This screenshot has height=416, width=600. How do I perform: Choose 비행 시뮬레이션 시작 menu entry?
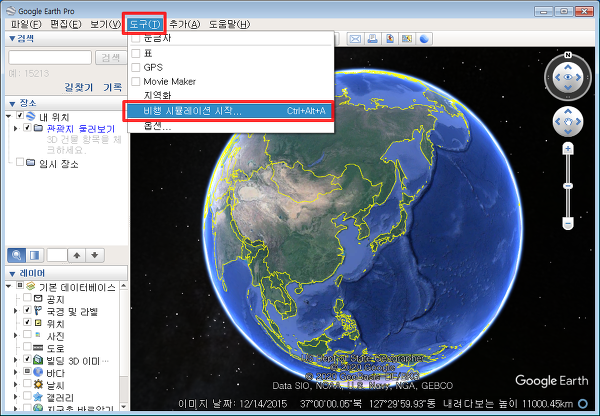[x=231, y=111]
